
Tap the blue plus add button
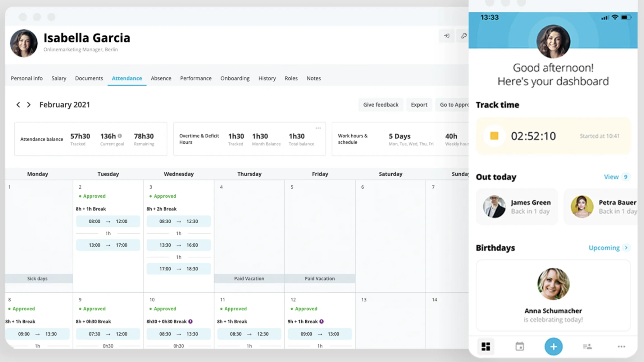[x=553, y=347]
